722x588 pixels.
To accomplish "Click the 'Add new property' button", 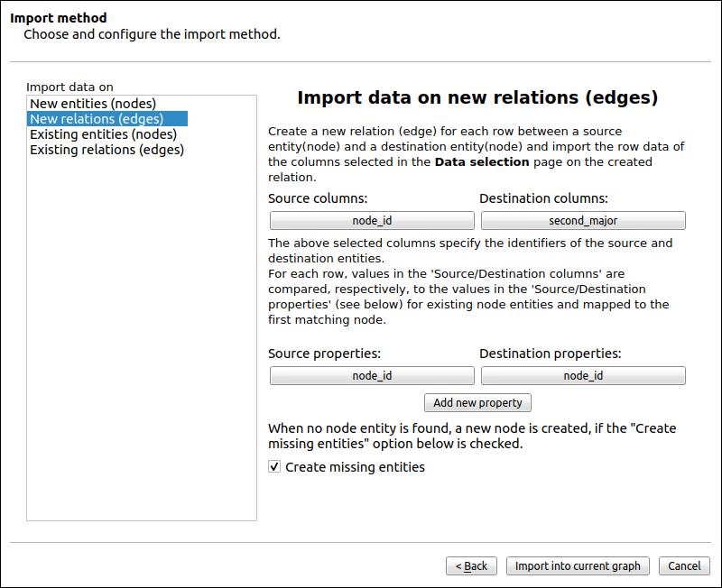I will [x=477, y=403].
